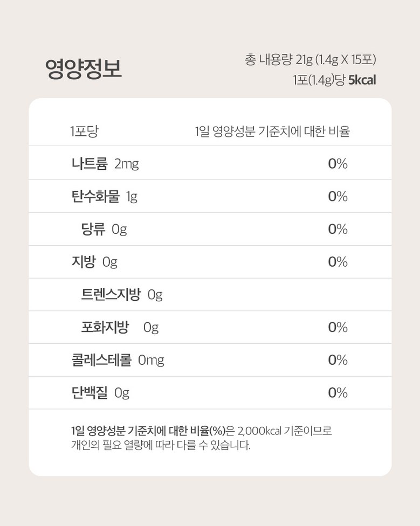Click the 지방 0g row label

click(x=94, y=262)
